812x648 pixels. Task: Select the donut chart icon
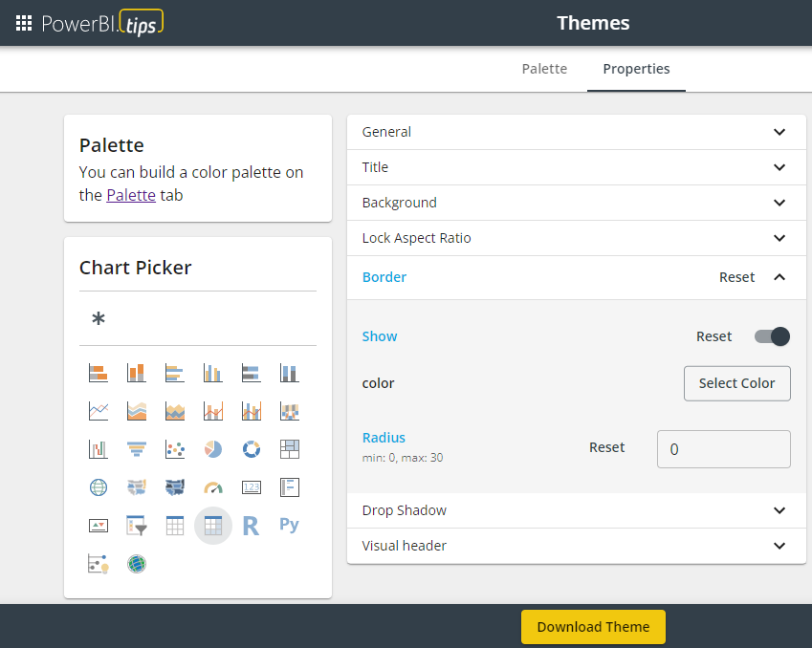[x=252, y=449]
